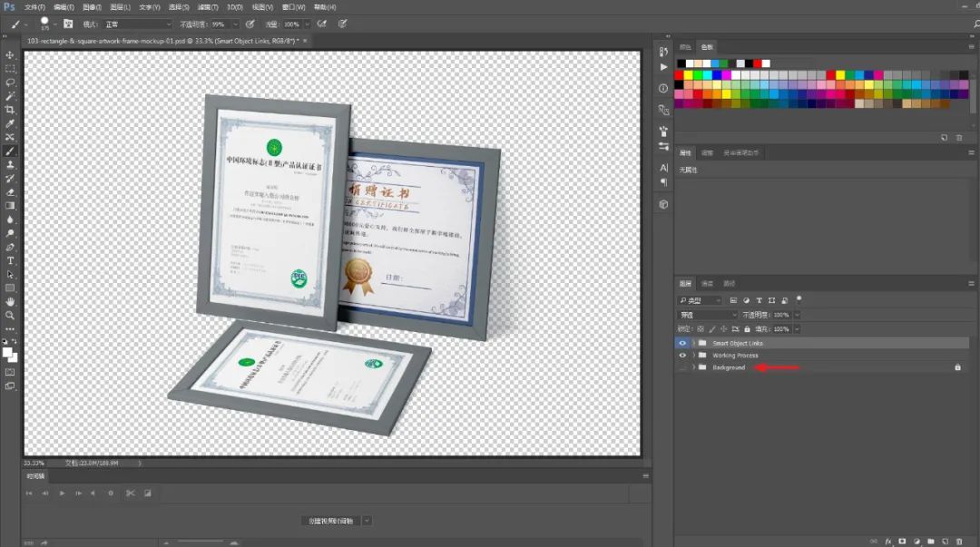Image resolution: width=980 pixels, height=547 pixels.
Task: Open the layer filter type dropdown
Action: click(700, 300)
